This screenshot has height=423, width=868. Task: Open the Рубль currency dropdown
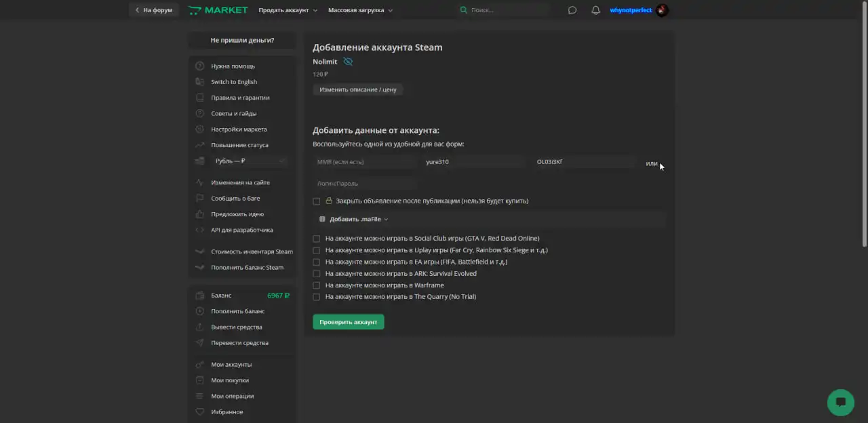[x=248, y=161]
